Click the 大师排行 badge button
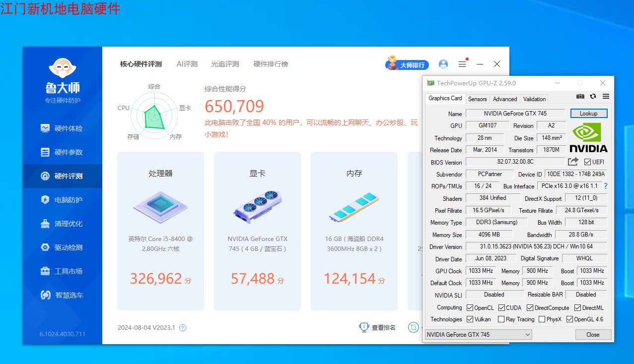Viewport: 634px width, 364px height. pos(407,64)
